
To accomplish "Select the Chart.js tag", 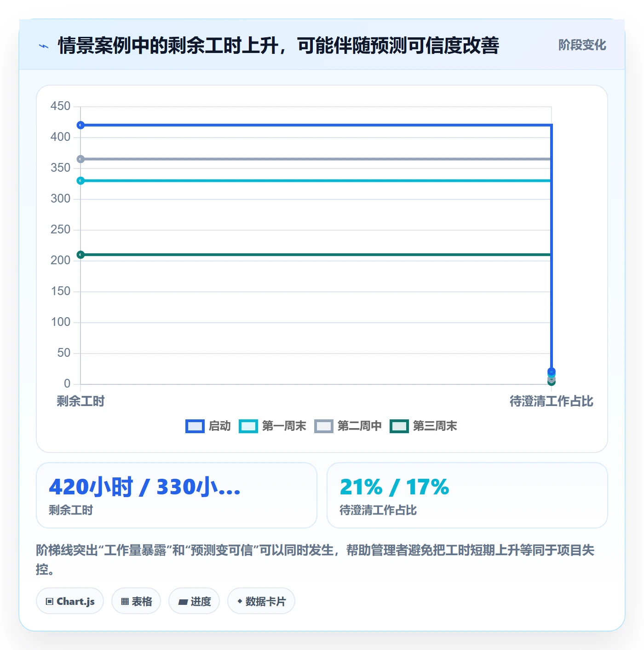I will click(x=70, y=601).
